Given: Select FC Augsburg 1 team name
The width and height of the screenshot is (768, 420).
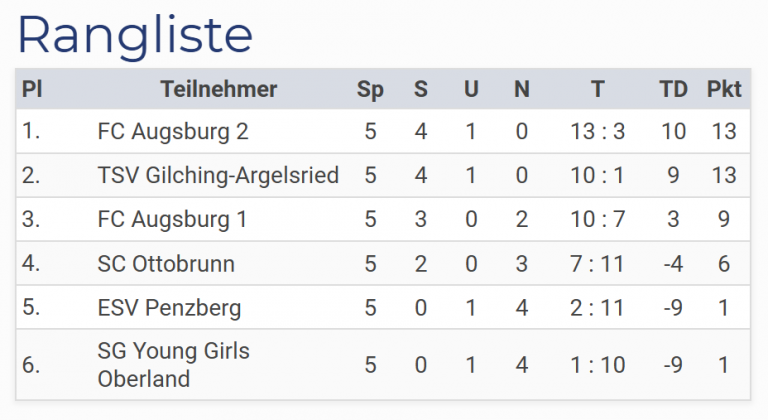Looking at the screenshot, I should coord(172,220).
